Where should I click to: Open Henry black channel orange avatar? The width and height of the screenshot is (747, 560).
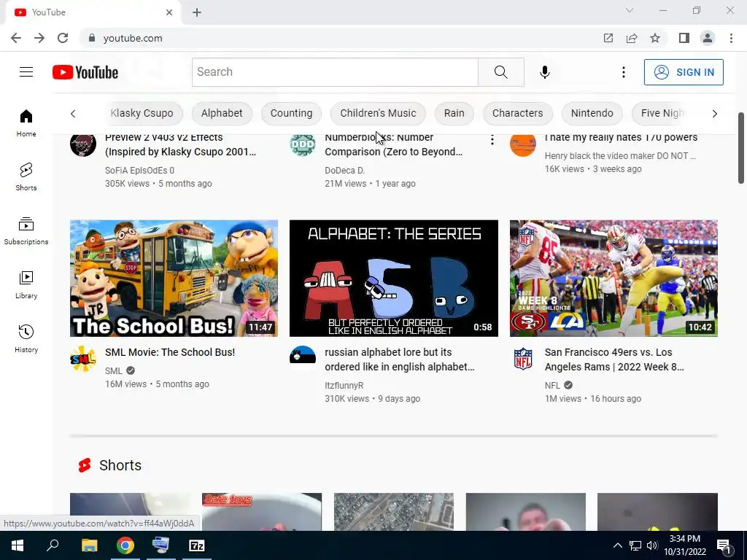(522, 144)
